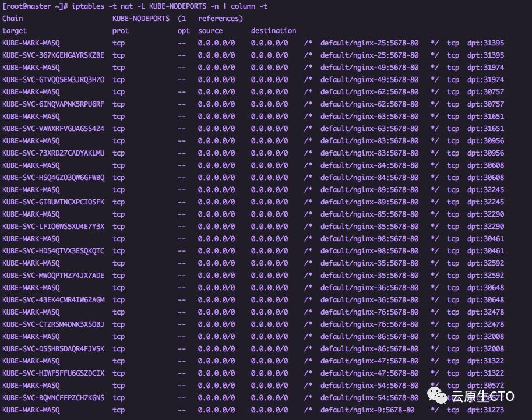
Task: Click 'default/nginx-84:5678-80' in the KUBE-SVC-HSQ4GZO3QW6GFWBQ row
Action: coord(369,178)
